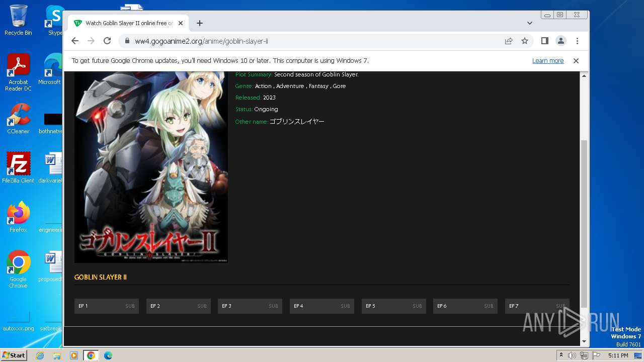Screen dimensions: 644x362
Task: Open Chrome side panel icon
Action: click(544, 41)
